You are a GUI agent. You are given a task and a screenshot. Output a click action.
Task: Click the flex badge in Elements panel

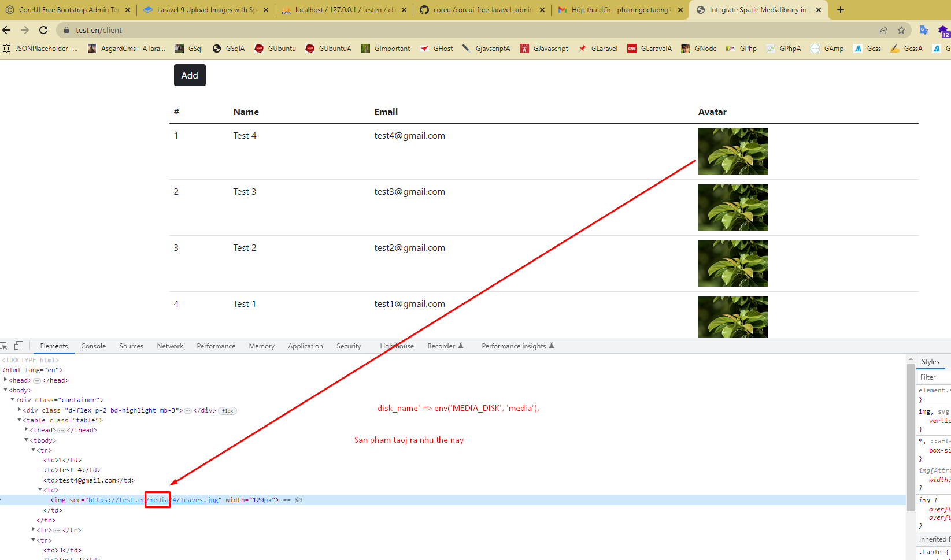[x=228, y=411]
